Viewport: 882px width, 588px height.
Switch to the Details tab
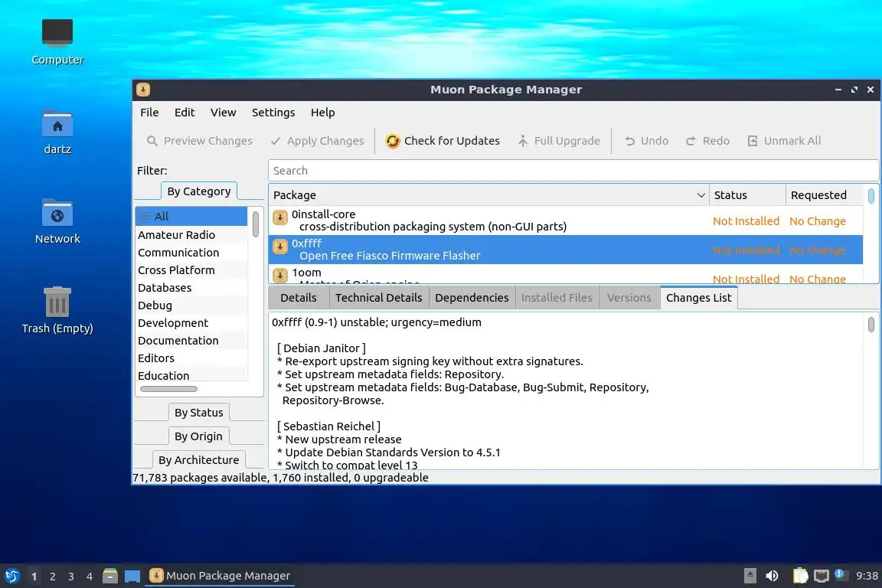tap(299, 298)
